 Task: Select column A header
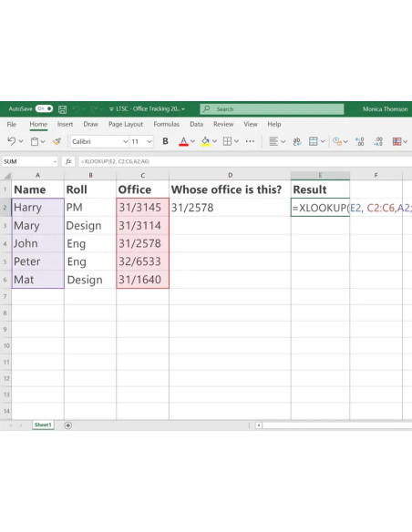coord(37,175)
